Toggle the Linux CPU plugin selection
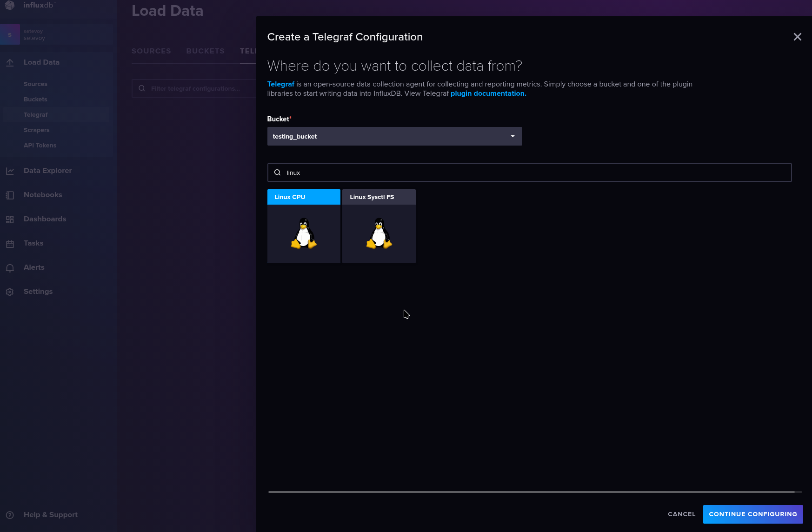The image size is (812, 532). pyautogui.click(x=304, y=226)
